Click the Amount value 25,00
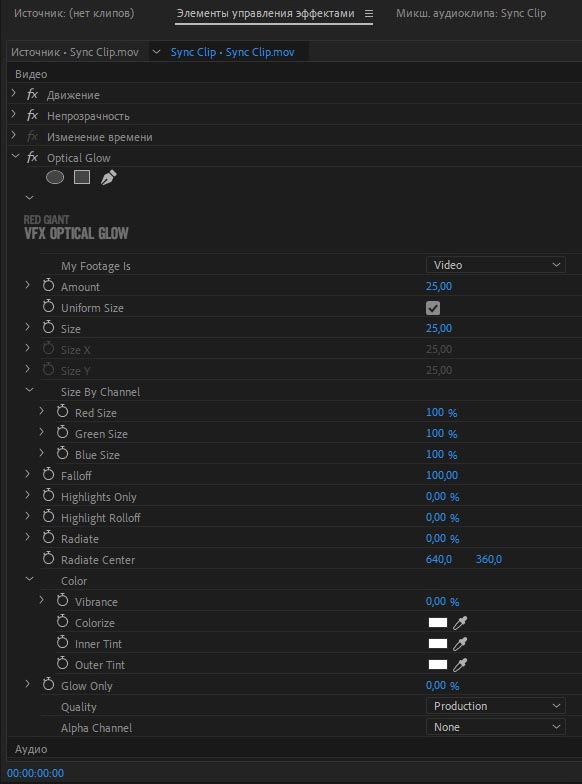The image size is (582, 784). click(439, 286)
